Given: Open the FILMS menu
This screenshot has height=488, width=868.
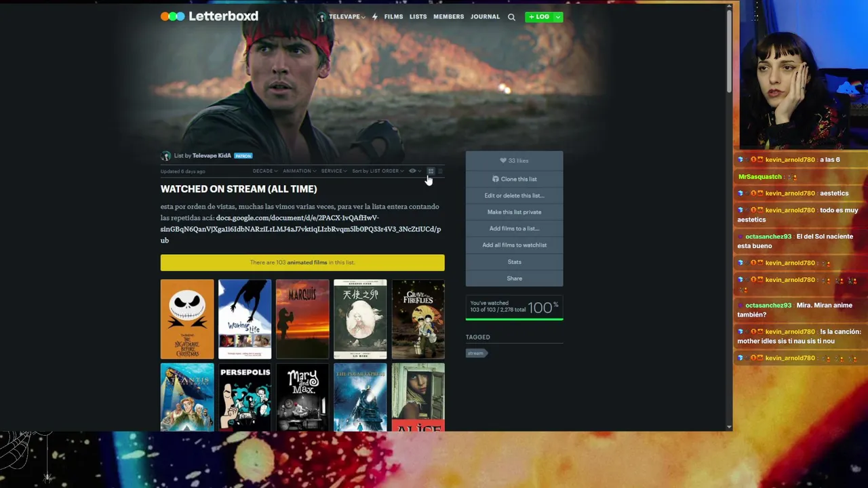Looking at the screenshot, I should click(x=393, y=17).
